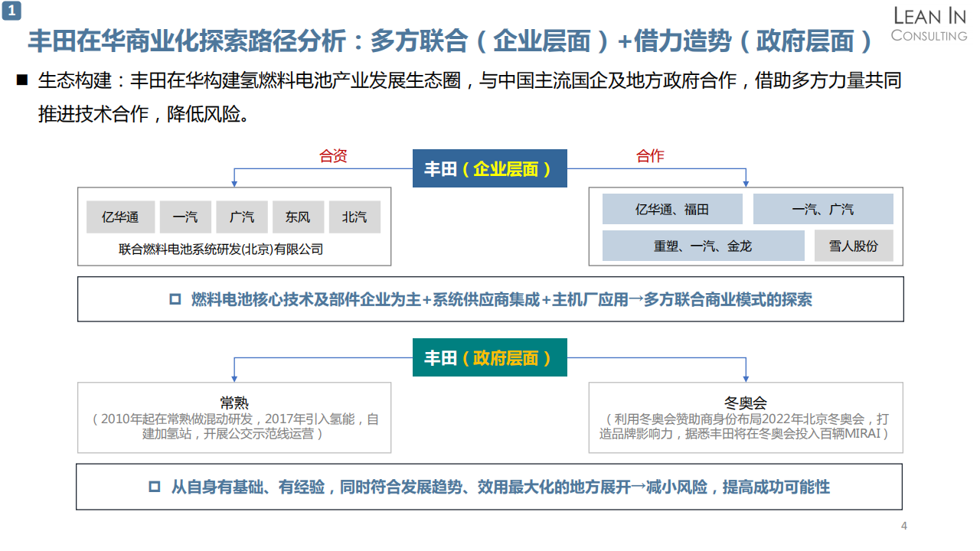980x551 pixels.
Task: Select the 从自身有基础 summary line
Action: tap(501, 487)
